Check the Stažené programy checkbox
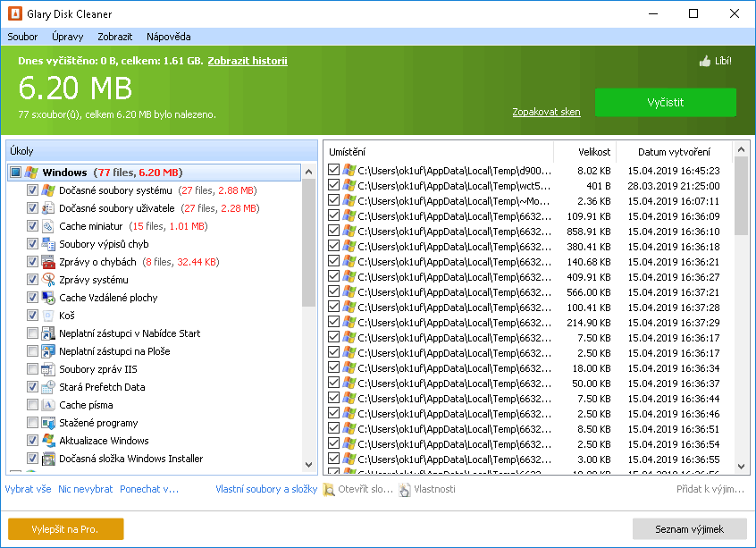 (x=33, y=423)
